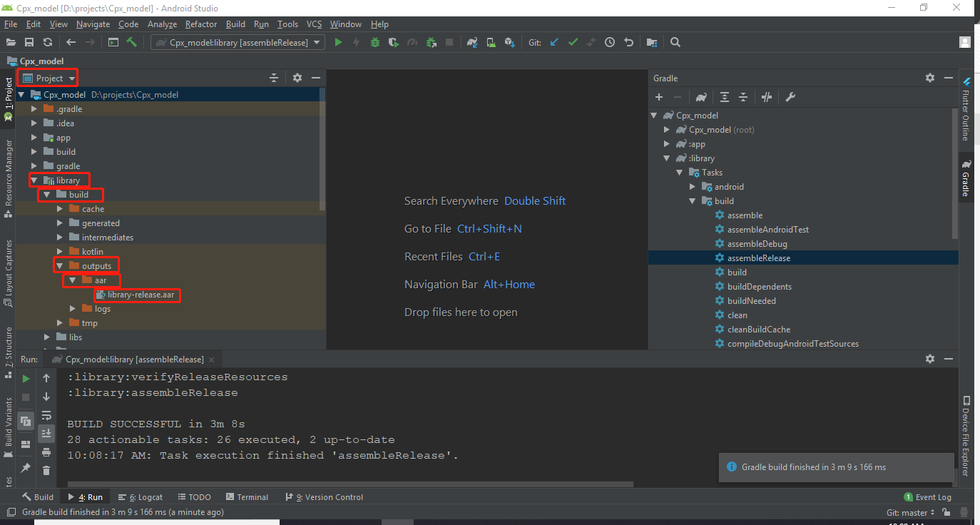
Task: Sync Project with Gradle Files elephant icon
Action: 472,42
